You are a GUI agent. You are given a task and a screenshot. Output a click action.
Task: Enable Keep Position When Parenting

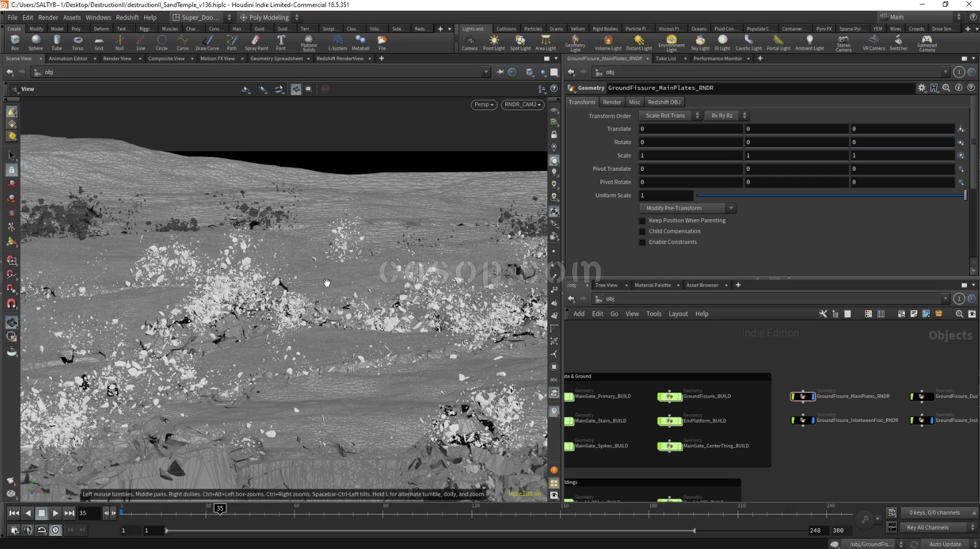tap(642, 220)
